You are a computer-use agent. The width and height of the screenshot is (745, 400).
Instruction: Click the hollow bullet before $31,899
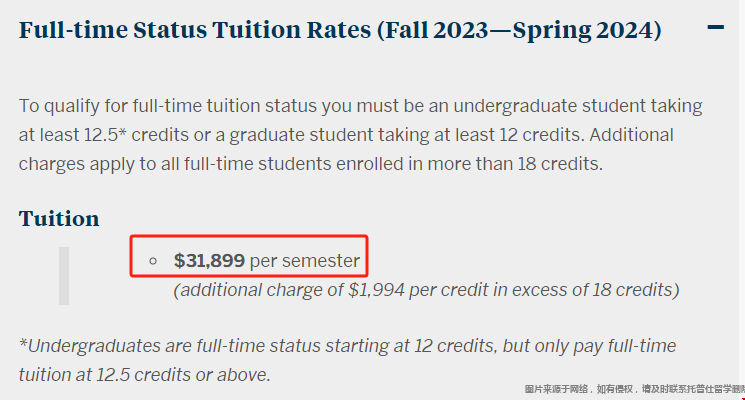[153, 261]
